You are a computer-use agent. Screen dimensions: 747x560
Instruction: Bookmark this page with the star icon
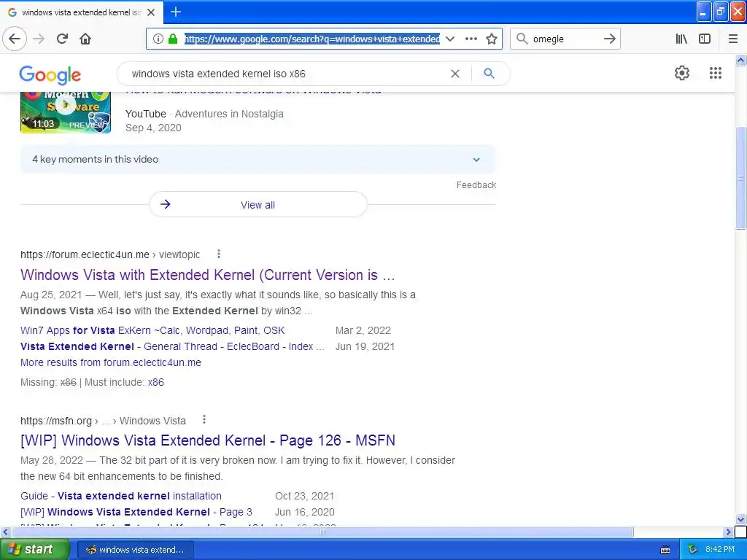point(492,39)
